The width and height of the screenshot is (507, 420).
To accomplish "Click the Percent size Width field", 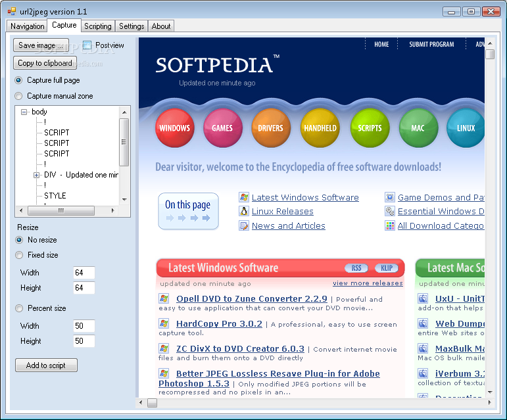I will 84,325.
